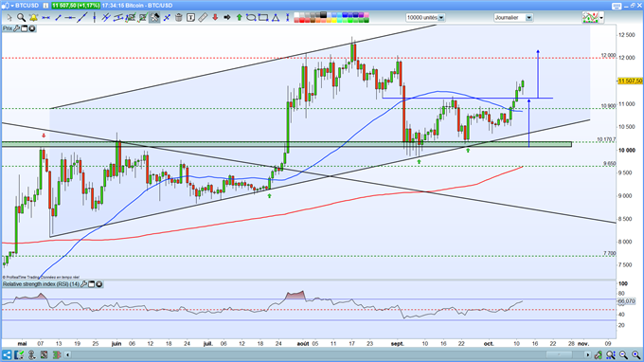
Task: Select the horizontal line drawing tool
Action: click(x=45, y=18)
